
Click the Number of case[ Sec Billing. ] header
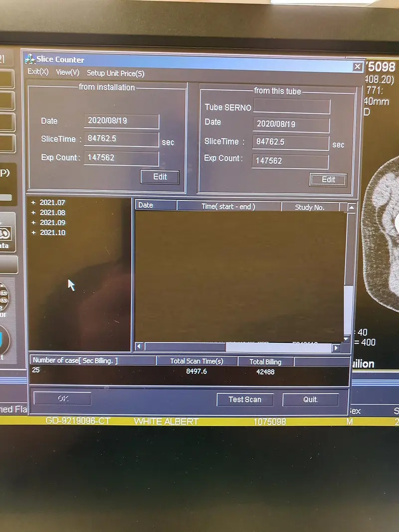[93, 360]
